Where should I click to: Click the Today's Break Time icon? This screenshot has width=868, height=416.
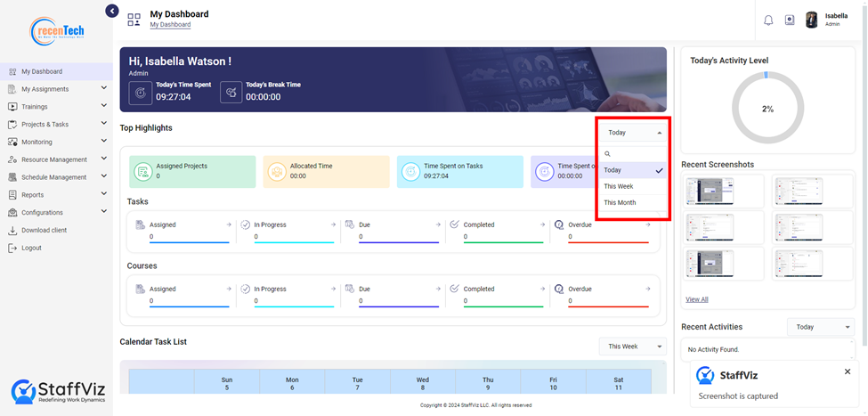(231, 93)
